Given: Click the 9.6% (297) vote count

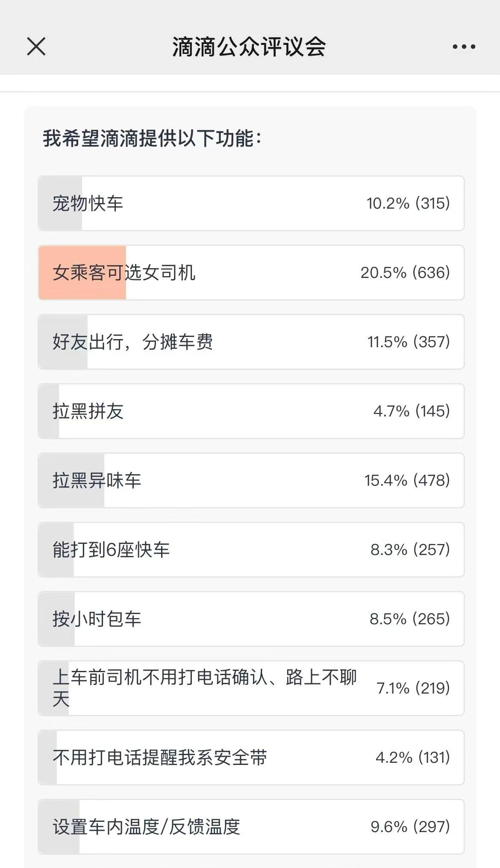Looking at the screenshot, I should [x=410, y=827].
